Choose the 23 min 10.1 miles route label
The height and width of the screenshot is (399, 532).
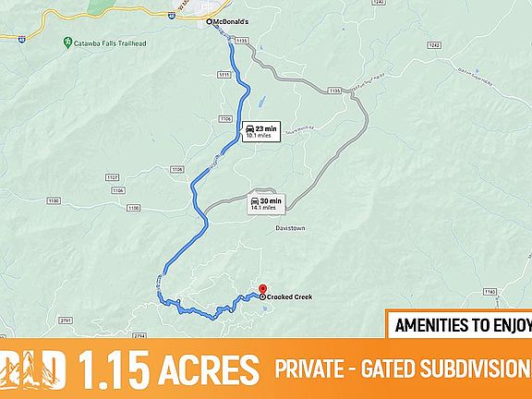pyautogui.click(x=260, y=131)
